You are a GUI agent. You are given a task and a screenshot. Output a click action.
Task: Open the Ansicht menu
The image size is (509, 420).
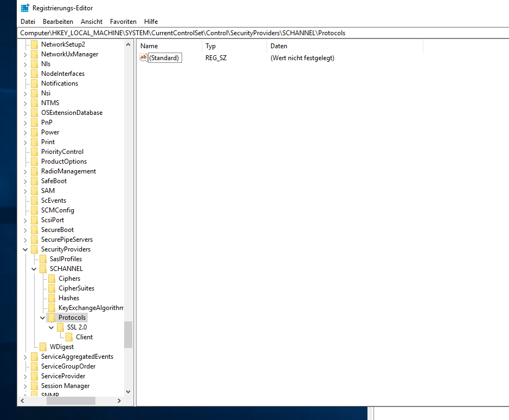[x=92, y=22]
